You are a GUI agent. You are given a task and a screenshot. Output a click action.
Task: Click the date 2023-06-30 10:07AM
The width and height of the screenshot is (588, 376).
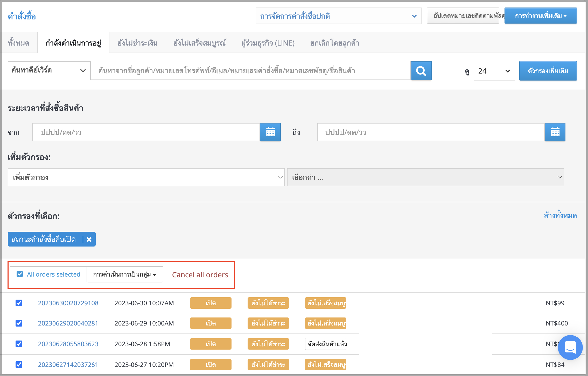click(144, 303)
